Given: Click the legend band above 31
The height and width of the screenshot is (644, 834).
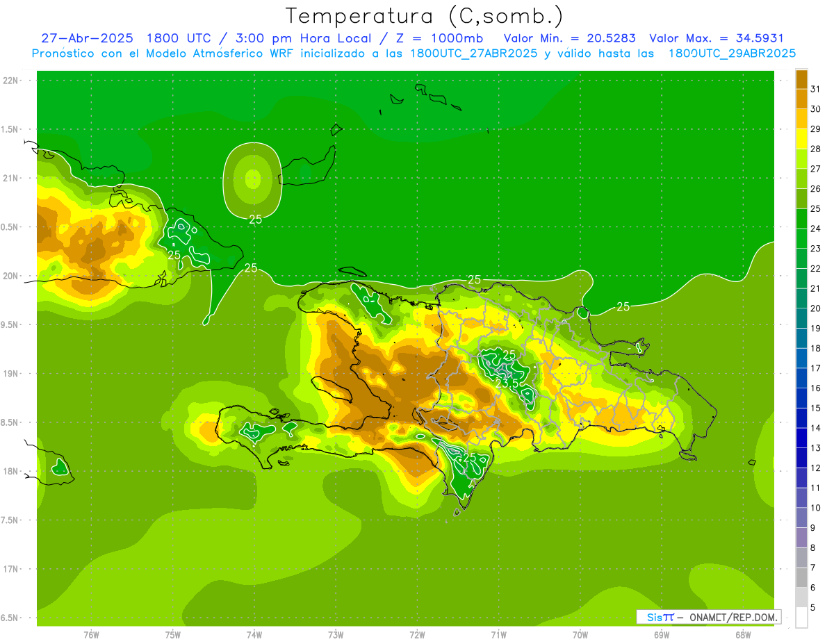Looking at the screenshot, I should [x=801, y=79].
